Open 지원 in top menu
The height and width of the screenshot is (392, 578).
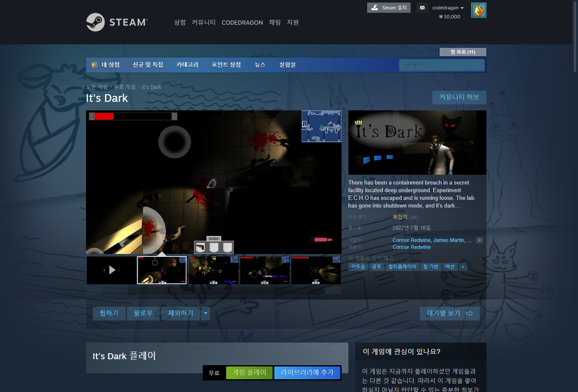click(293, 22)
